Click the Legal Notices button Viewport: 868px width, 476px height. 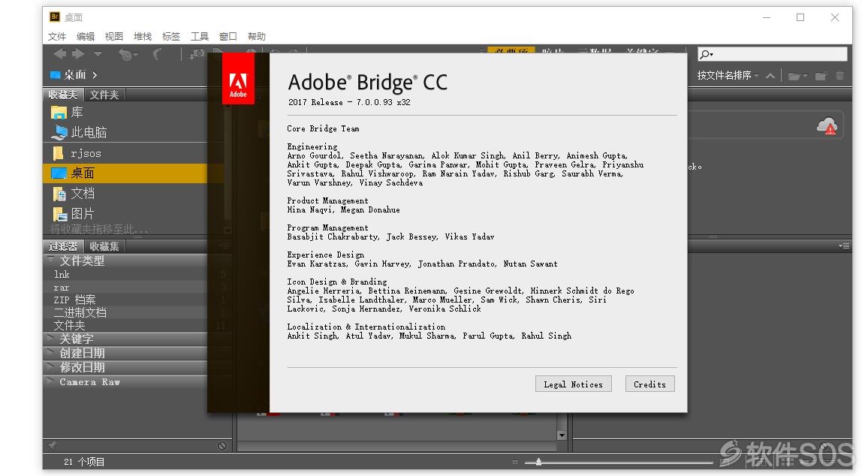(574, 384)
